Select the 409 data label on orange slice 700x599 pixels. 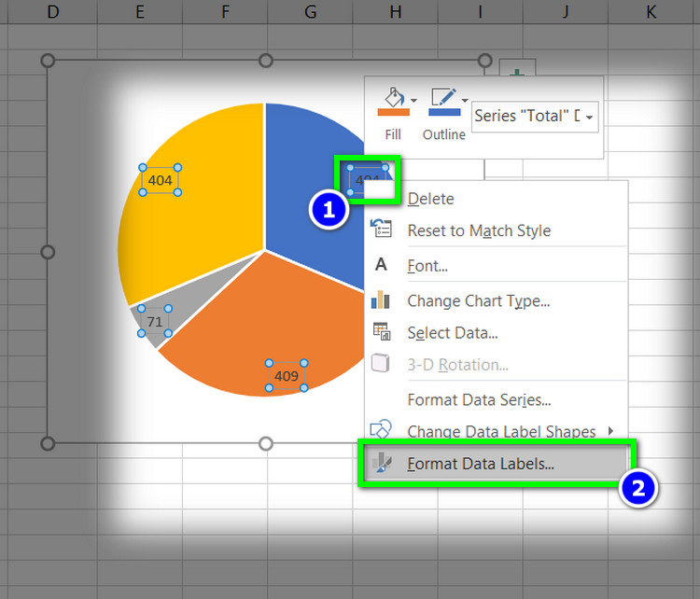pos(287,376)
